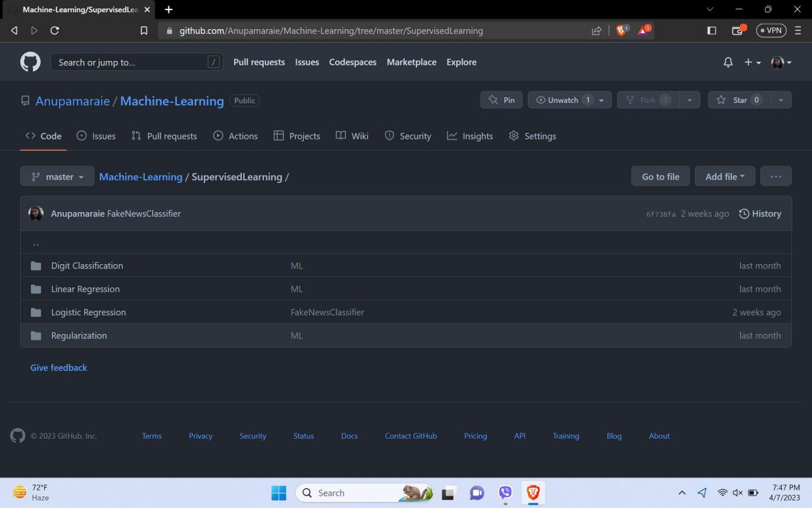Open the tab search chevron

pyautogui.click(x=710, y=9)
